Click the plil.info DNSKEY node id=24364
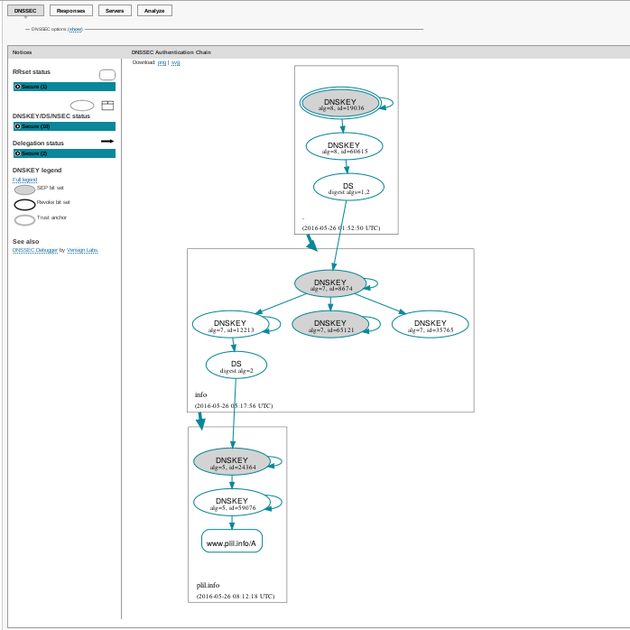 (232, 462)
